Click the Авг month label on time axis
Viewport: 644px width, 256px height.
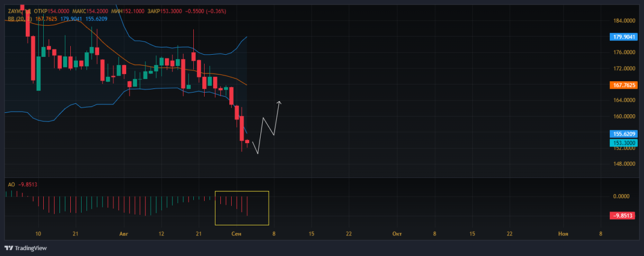tap(123, 234)
